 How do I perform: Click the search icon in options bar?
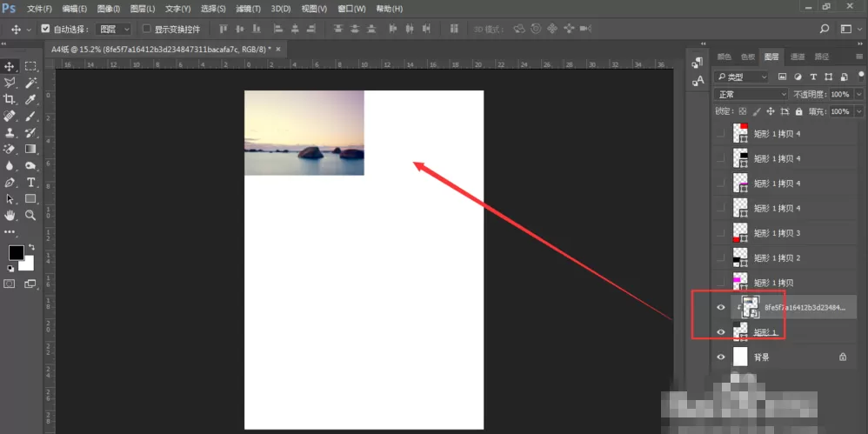click(x=825, y=29)
